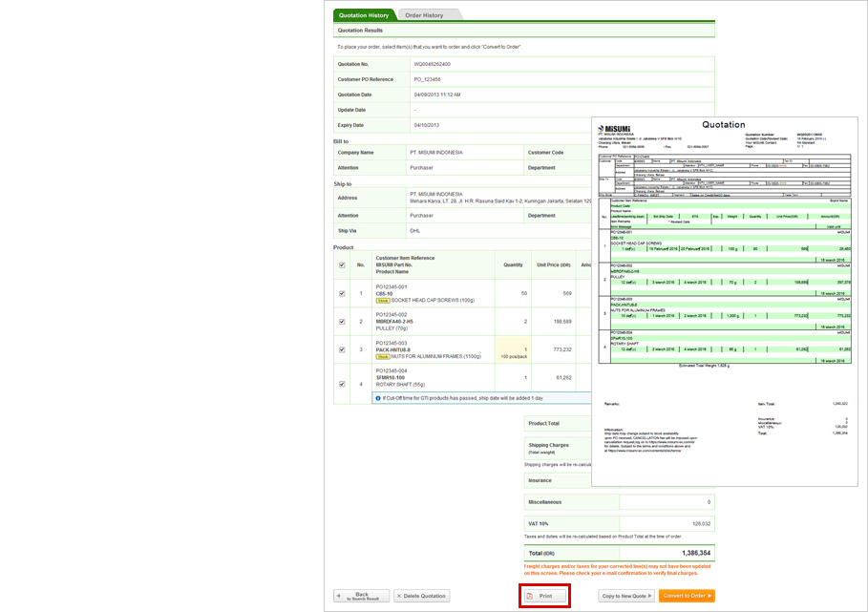Click the MISUMI logo on quotation preview
The width and height of the screenshot is (868, 612).
pos(614,129)
